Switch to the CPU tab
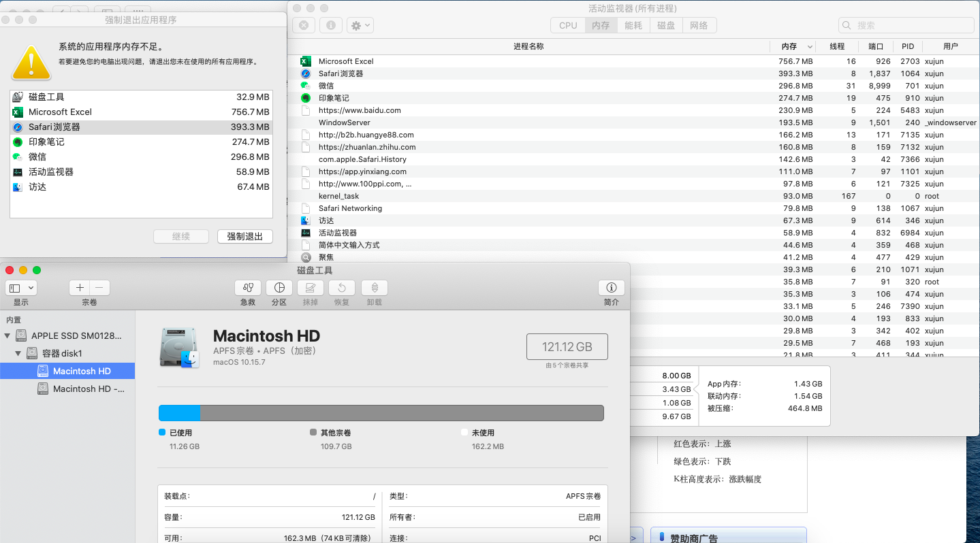The width and height of the screenshot is (980, 543). [x=568, y=25]
